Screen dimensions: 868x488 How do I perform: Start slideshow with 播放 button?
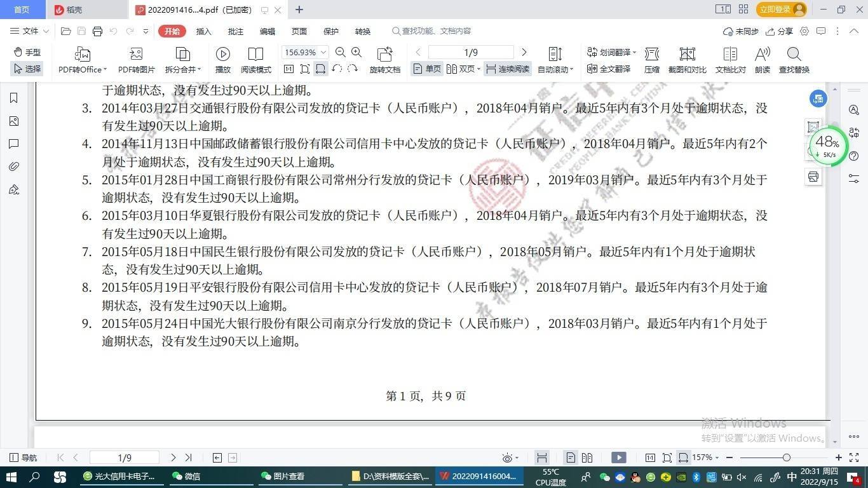coord(223,60)
